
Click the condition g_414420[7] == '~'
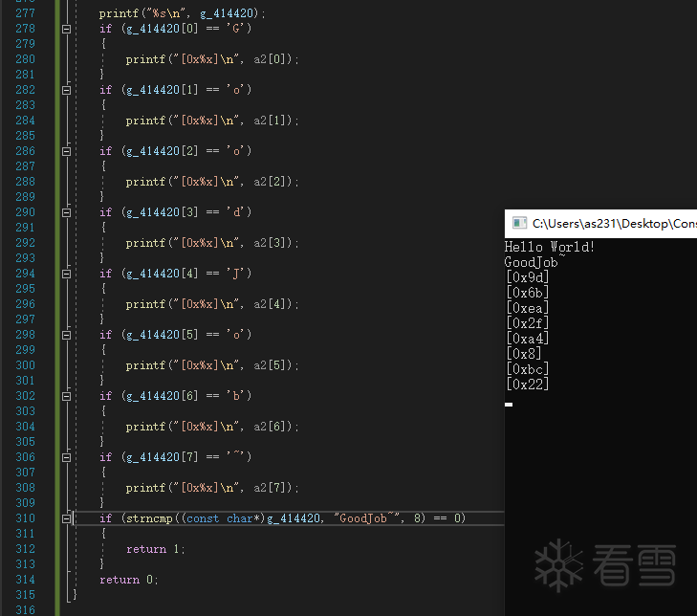click(x=186, y=457)
